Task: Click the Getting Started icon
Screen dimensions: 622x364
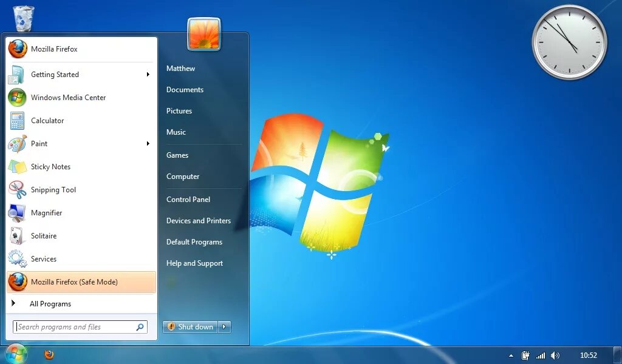Action: point(17,75)
